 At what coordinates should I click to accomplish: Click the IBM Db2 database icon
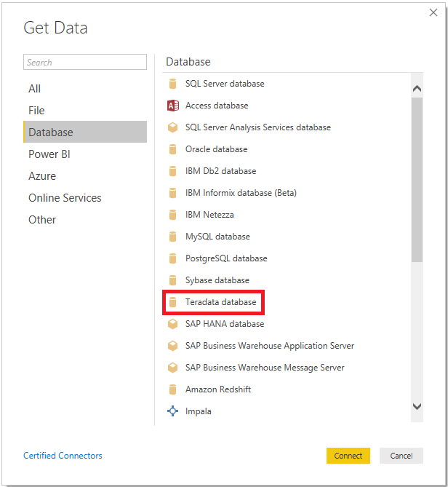(172, 171)
